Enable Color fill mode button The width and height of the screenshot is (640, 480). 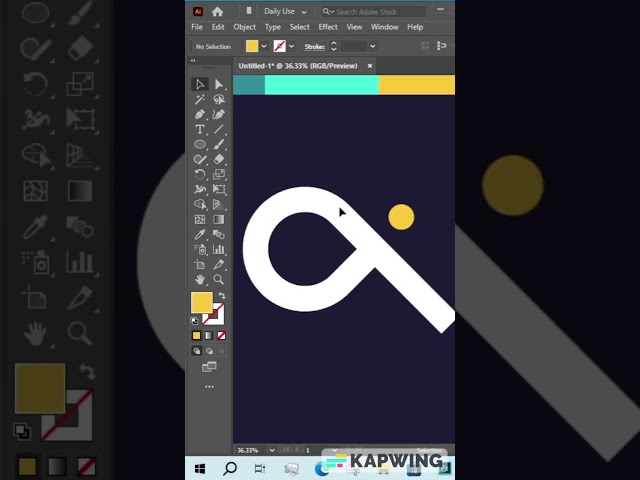click(x=196, y=336)
